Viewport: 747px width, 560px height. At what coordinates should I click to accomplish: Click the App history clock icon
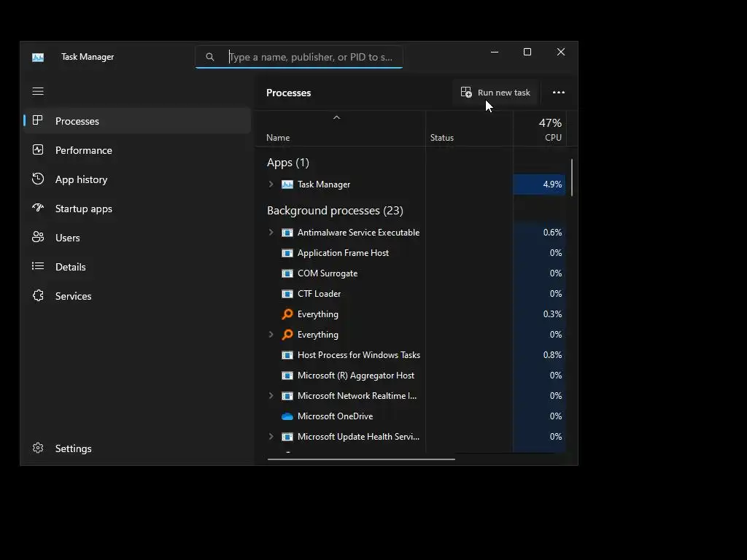[x=38, y=179]
